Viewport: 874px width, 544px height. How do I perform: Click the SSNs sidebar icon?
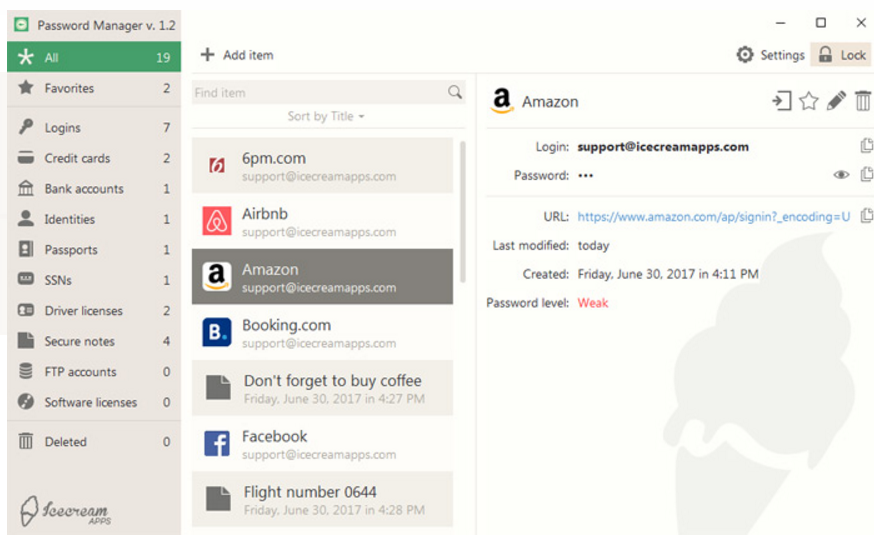pyautogui.click(x=26, y=278)
